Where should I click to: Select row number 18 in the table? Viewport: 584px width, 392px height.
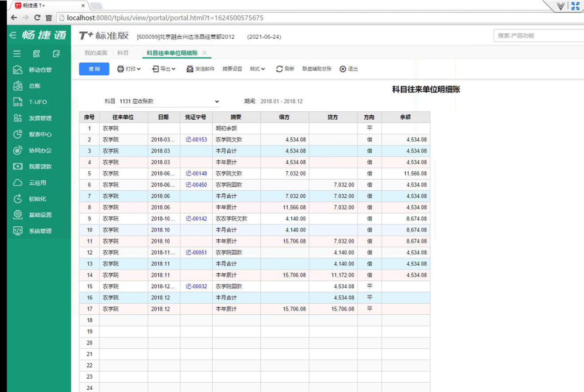(89, 320)
